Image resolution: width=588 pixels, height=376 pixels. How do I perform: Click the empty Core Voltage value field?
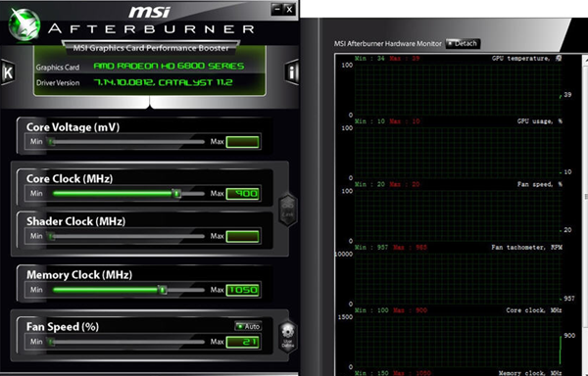click(x=243, y=142)
